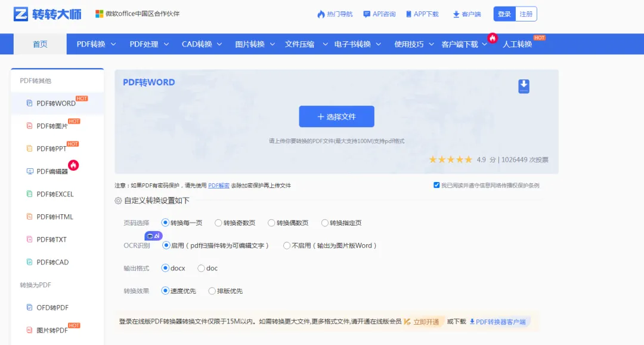Viewport: 644px width, 345px height.
Task: Select 速度优先 conversion effect
Action: (165, 291)
